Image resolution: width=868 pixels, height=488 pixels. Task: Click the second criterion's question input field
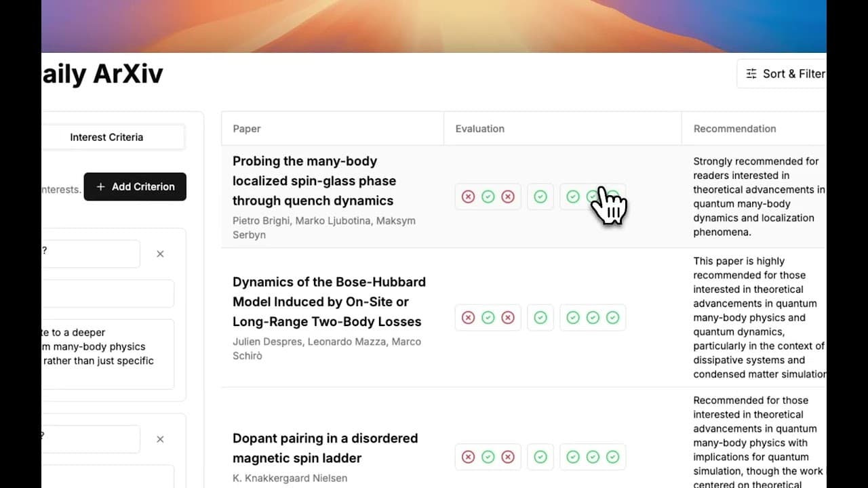click(91, 439)
